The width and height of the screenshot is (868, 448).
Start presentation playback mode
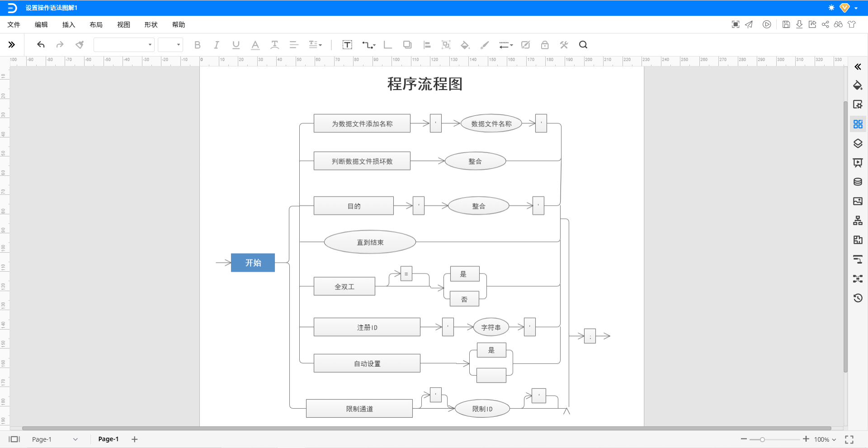[x=767, y=24]
